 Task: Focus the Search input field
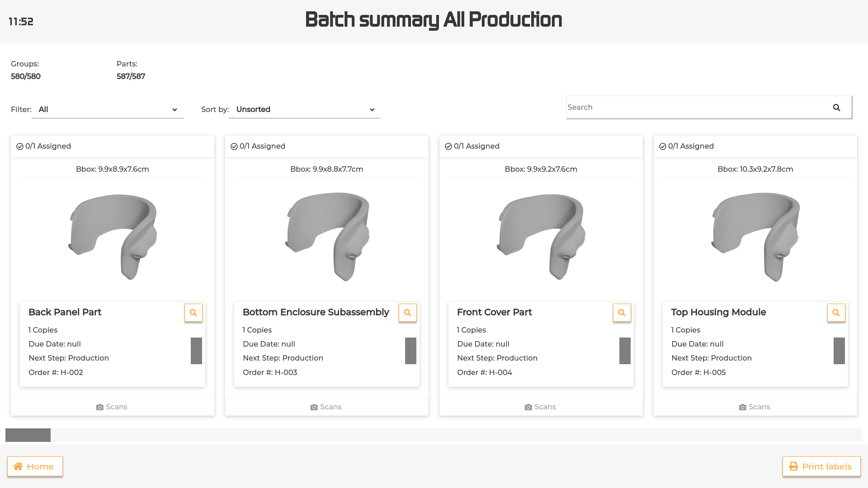696,108
